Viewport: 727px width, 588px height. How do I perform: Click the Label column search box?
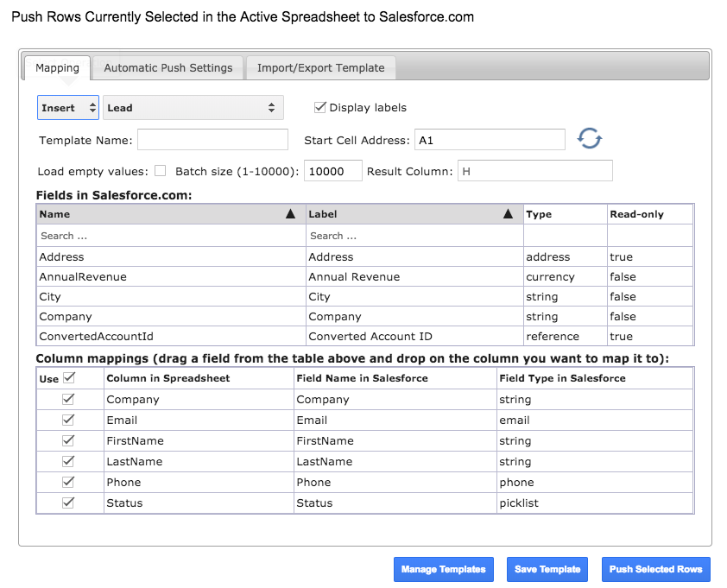[x=414, y=236]
